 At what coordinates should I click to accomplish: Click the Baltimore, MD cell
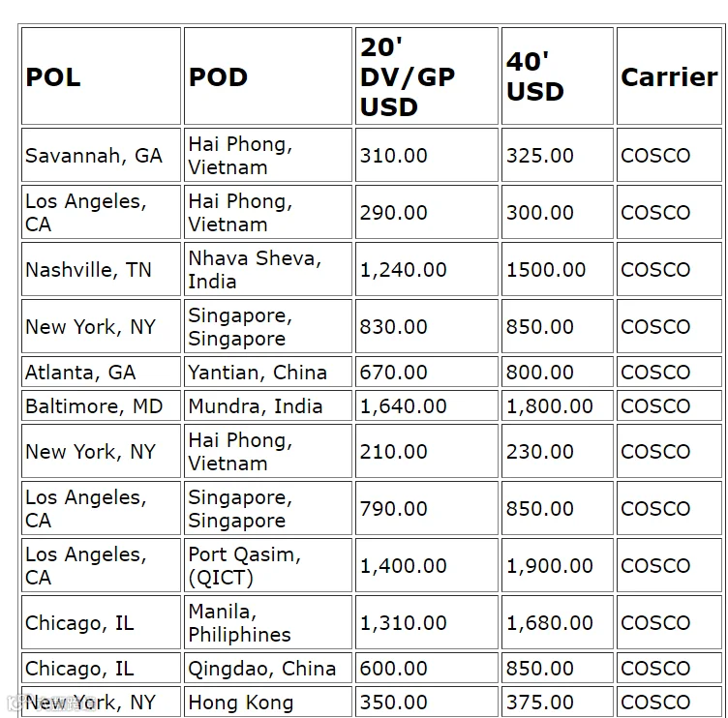[x=101, y=405]
